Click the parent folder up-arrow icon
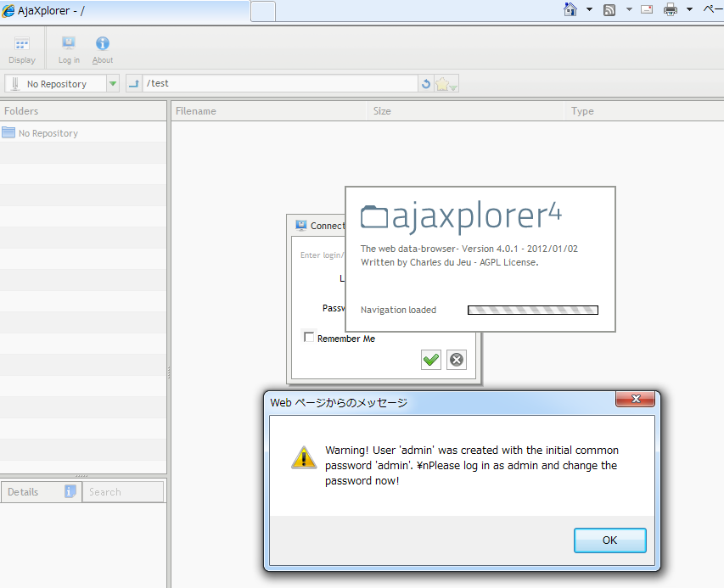Image resolution: width=724 pixels, height=588 pixels. click(x=134, y=83)
